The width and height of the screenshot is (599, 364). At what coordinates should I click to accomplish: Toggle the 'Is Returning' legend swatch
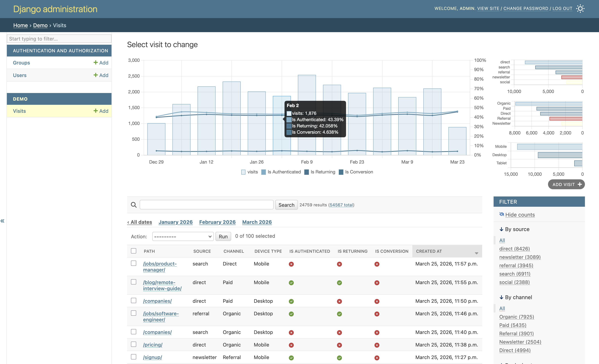click(306, 172)
